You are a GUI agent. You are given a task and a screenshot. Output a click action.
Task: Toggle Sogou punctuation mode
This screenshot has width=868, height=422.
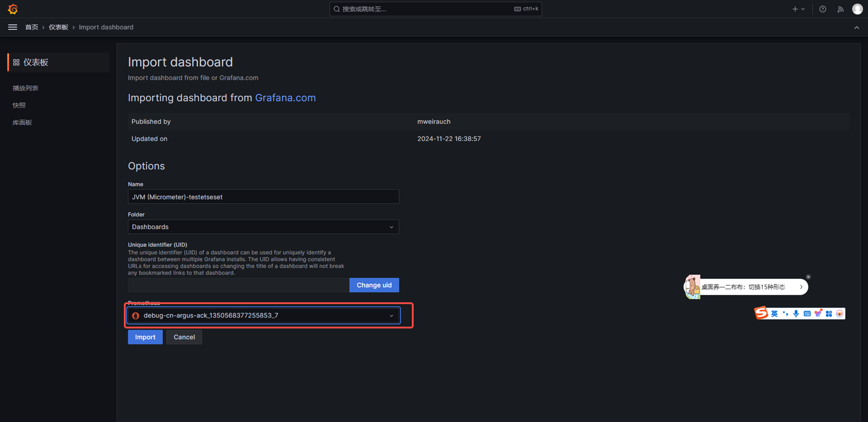click(x=785, y=313)
